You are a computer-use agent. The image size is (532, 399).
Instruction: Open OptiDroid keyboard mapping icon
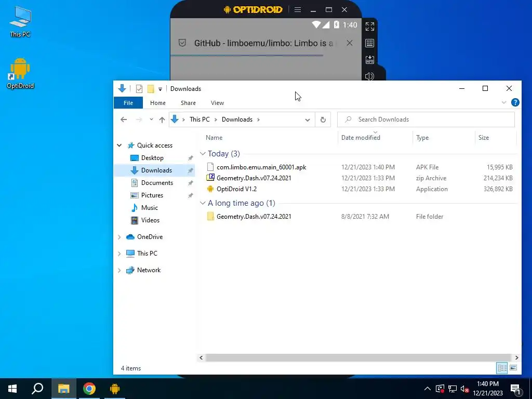[369, 43]
